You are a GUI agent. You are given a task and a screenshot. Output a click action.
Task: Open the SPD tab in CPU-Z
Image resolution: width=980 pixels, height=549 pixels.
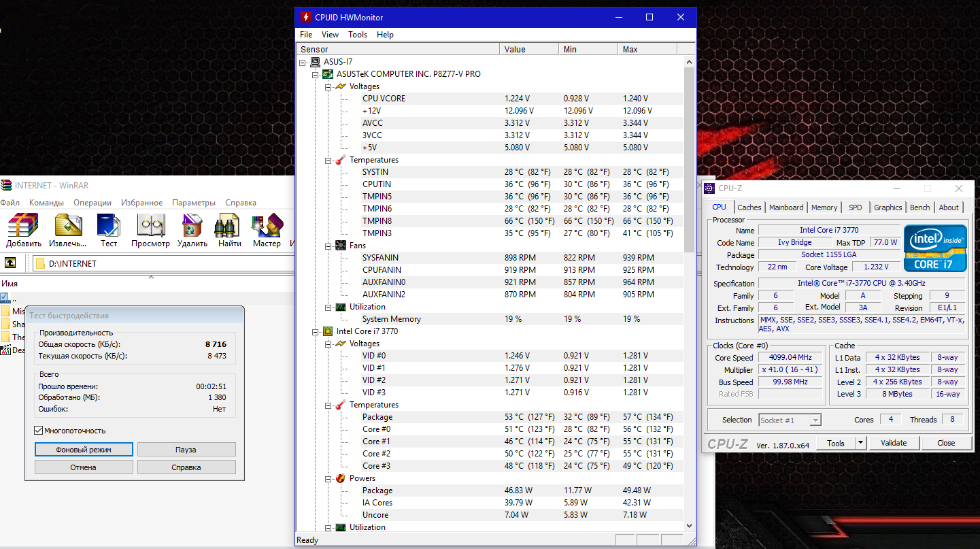pyautogui.click(x=856, y=207)
